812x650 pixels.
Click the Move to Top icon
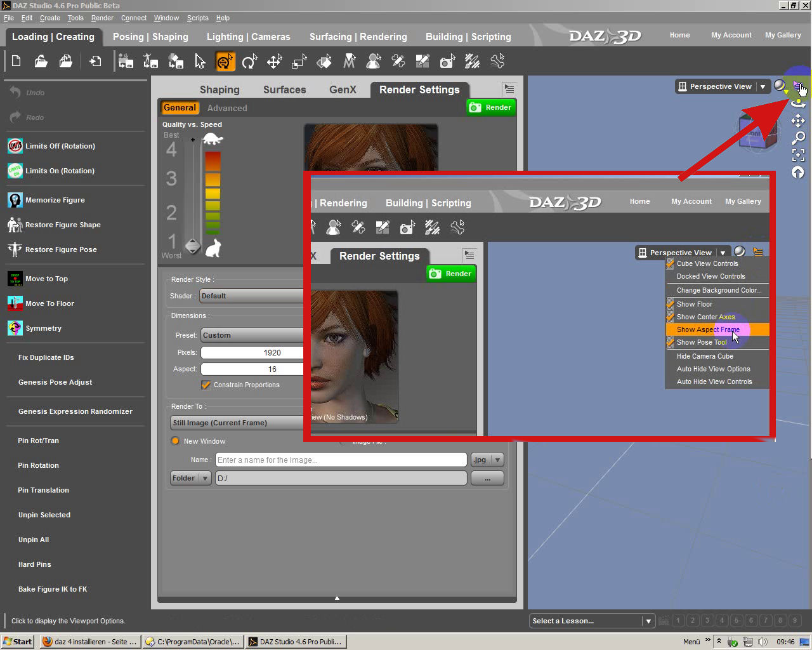click(15, 279)
